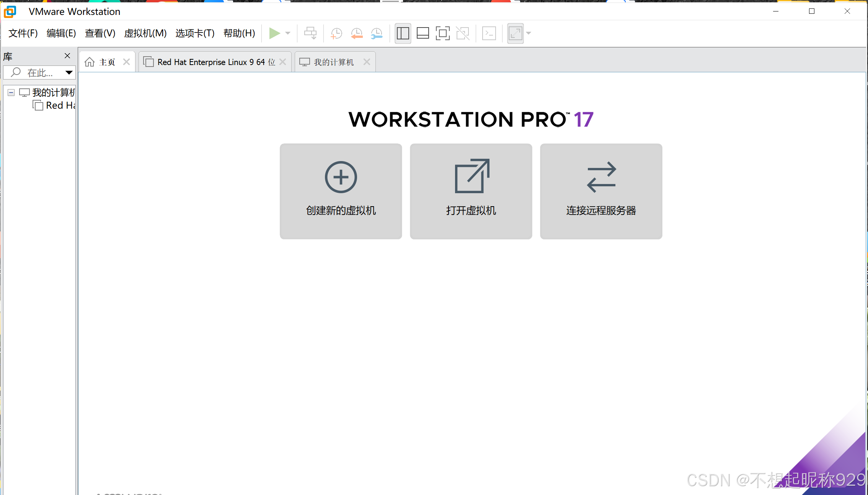
Task: Click Send Ctrl+Alt+Del toolbar icon
Action: click(310, 33)
